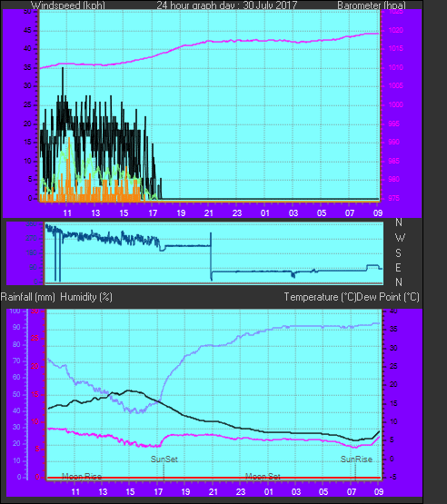Click the Rainfall (mm) label
The image size is (447, 504).
27,297
